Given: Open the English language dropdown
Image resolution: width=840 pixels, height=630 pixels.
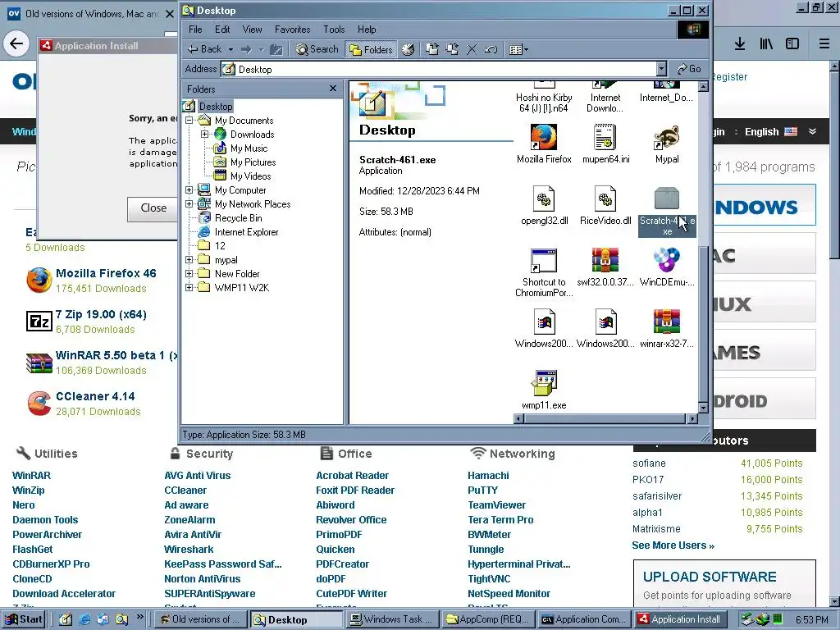Looking at the screenshot, I should point(780,132).
